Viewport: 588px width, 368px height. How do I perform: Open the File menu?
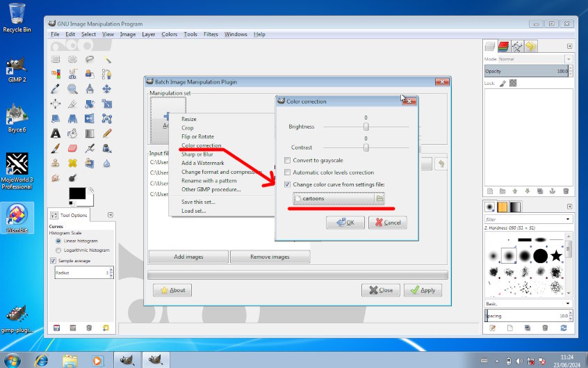[55, 34]
